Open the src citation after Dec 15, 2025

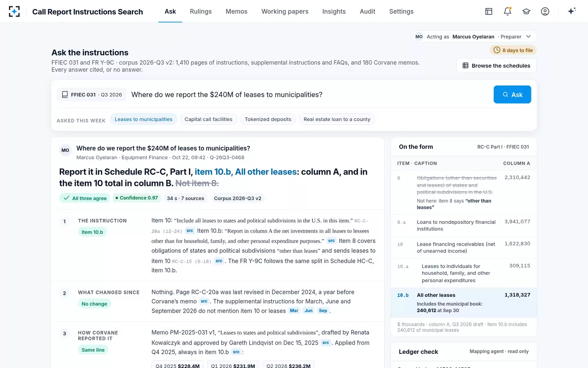tap(326, 343)
